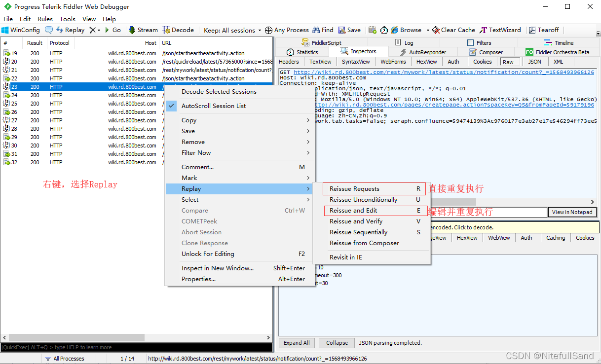
Task: Sort sessions by Result column header
Action: pyautogui.click(x=35, y=43)
